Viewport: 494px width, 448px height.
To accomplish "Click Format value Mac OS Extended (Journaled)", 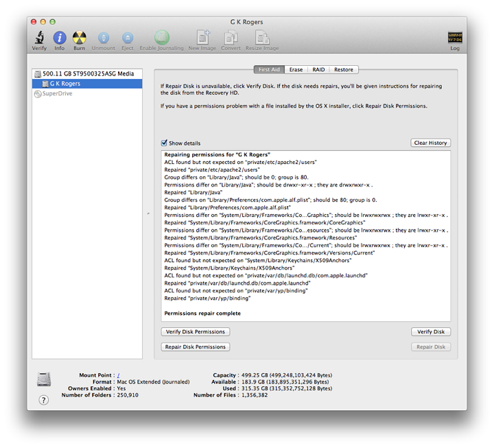I will [154, 382].
